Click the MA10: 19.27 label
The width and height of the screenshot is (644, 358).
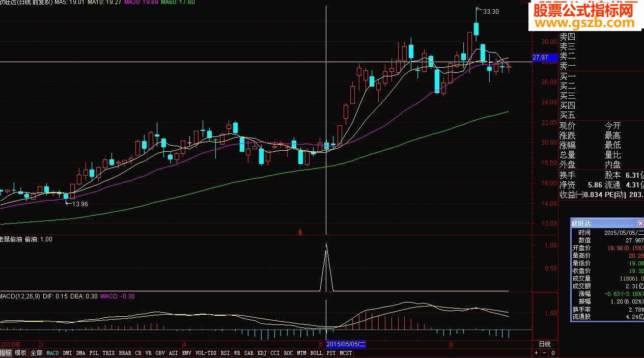click(104, 3)
